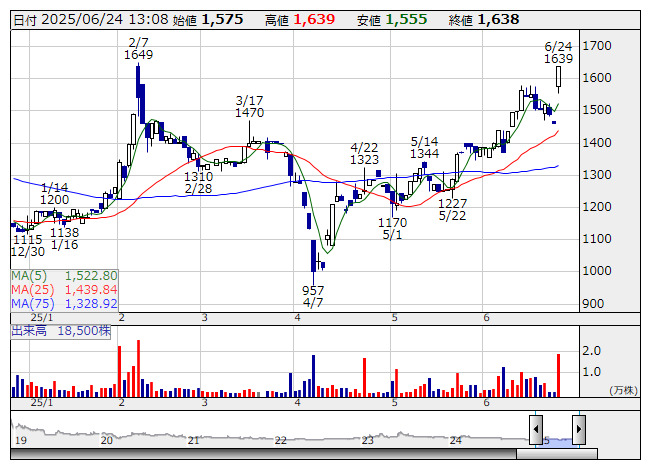Click the date 2025/06/24 13:08 header
653x470 pixels.
pos(91,20)
